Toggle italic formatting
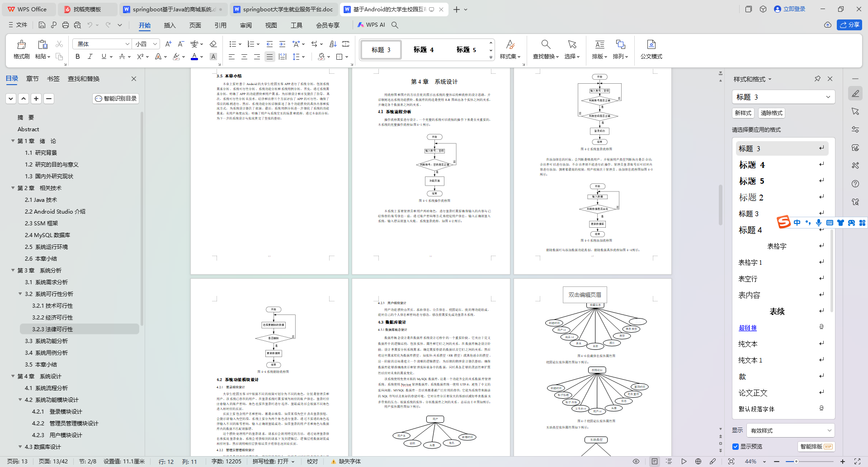 point(90,57)
